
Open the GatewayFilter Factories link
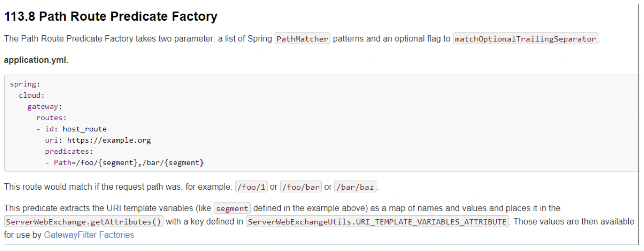[x=89, y=235]
